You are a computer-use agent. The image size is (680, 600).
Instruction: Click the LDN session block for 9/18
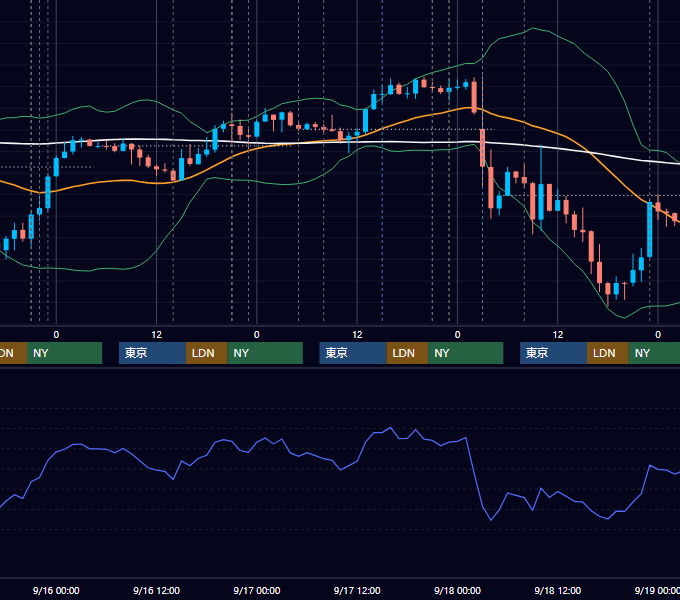608,353
